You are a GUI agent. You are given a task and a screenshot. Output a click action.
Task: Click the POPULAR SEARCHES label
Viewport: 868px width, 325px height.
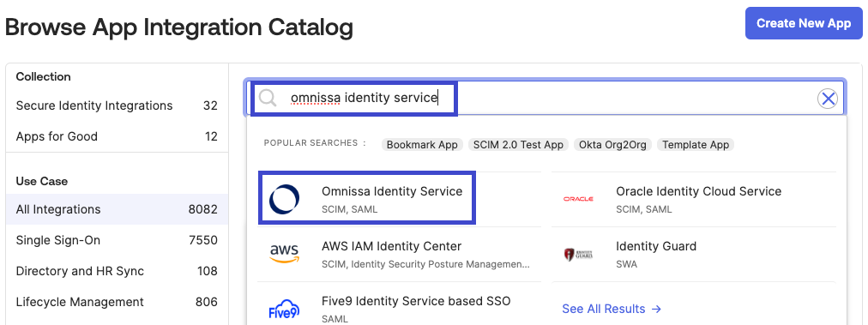pos(315,143)
